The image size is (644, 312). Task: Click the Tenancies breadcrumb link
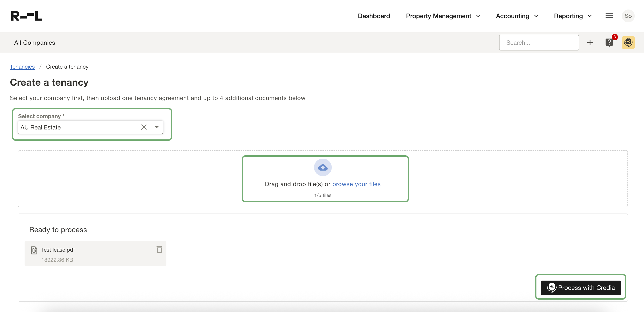tap(22, 67)
